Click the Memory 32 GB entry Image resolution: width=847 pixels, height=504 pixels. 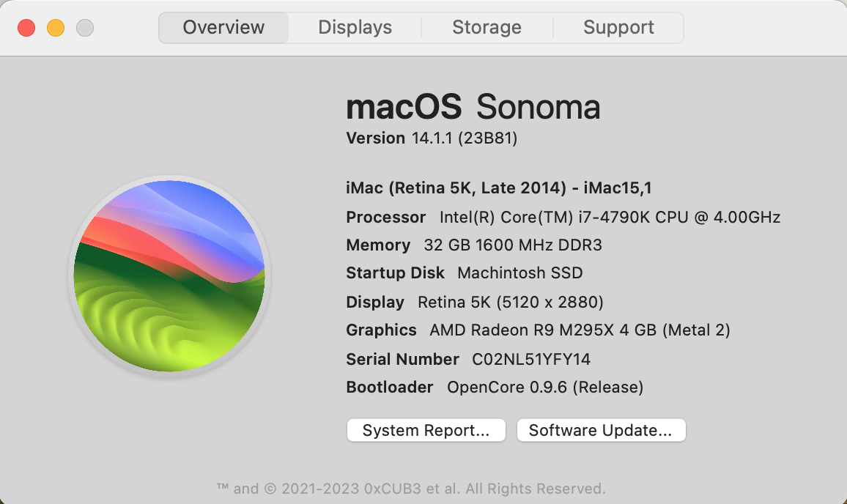coord(473,245)
